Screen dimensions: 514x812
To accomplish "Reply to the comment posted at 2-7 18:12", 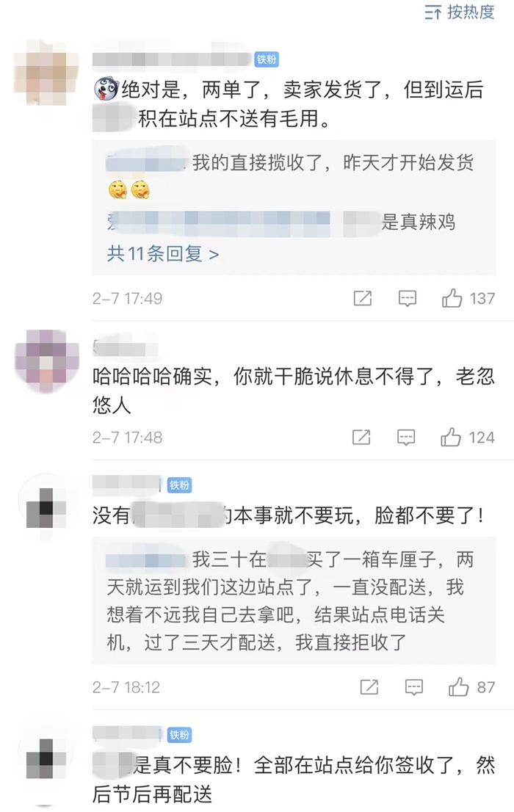I will [x=413, y=687].
